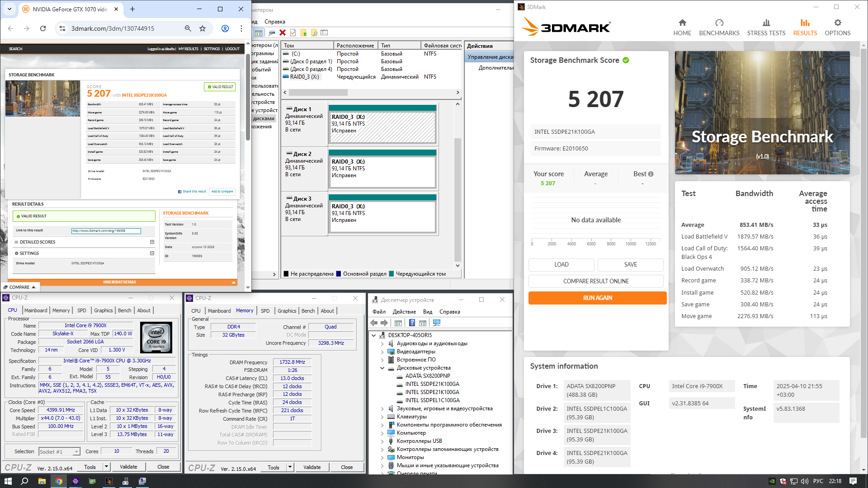Click the Chrome page vertical scrollbar thumb
The image size is (868, 488).
click(x=248, y=97)
